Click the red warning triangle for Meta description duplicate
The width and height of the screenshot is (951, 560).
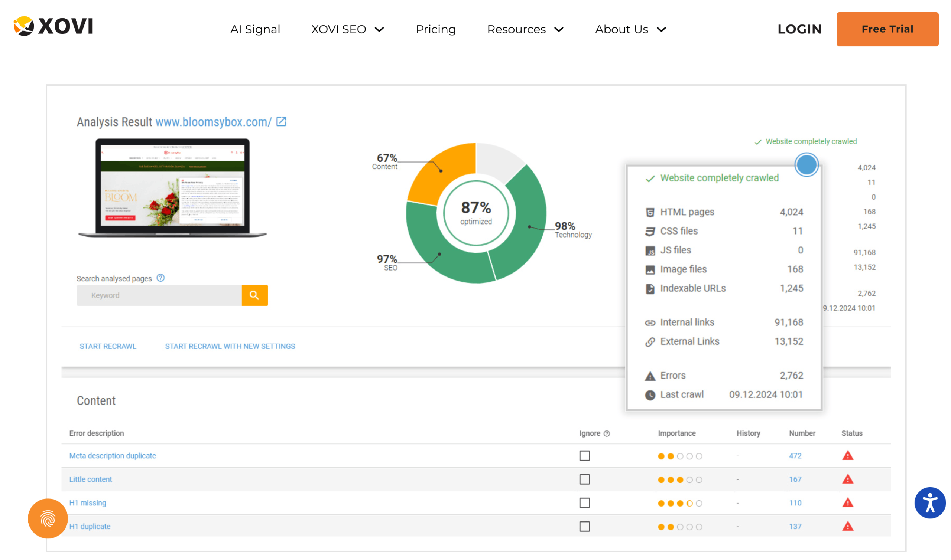(847, 455)
